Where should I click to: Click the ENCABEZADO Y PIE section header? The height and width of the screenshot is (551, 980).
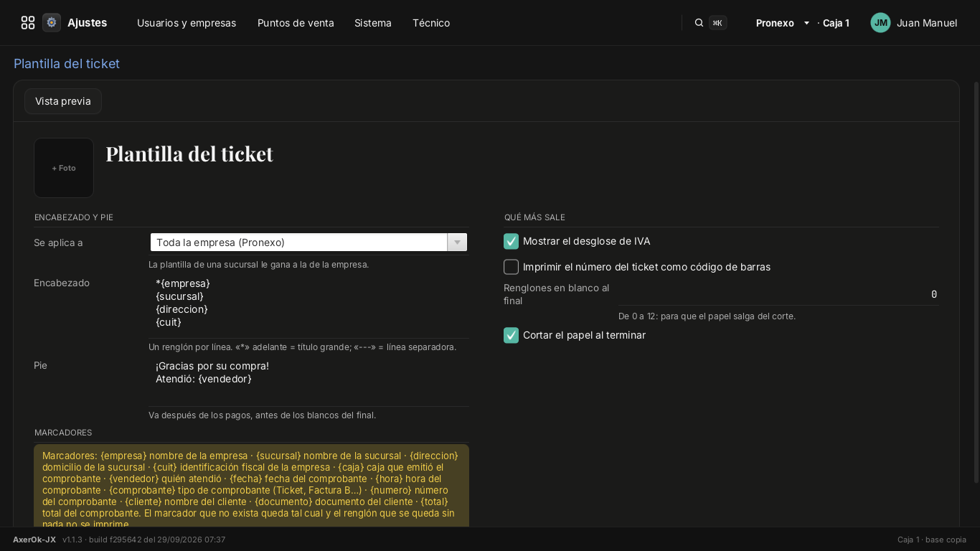[x=74, y=217]
